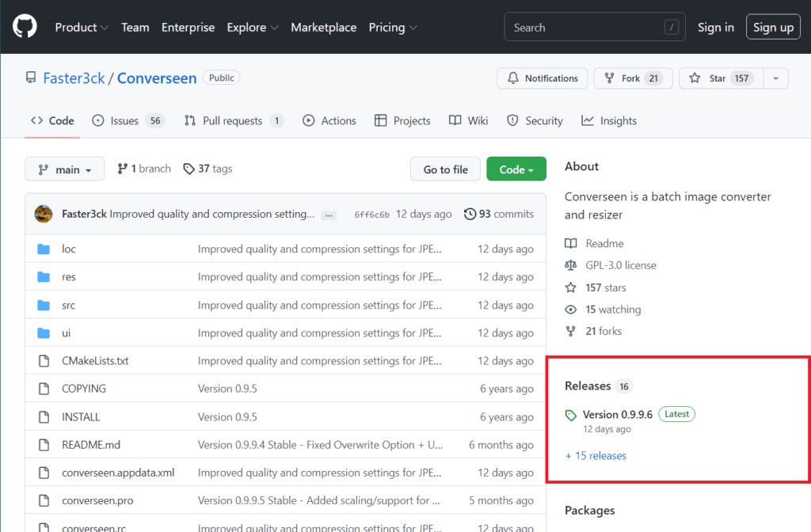Open the green Code dropdown button
Image resolution: width=811 pixels, height=532 pixels.
[516, 169]
